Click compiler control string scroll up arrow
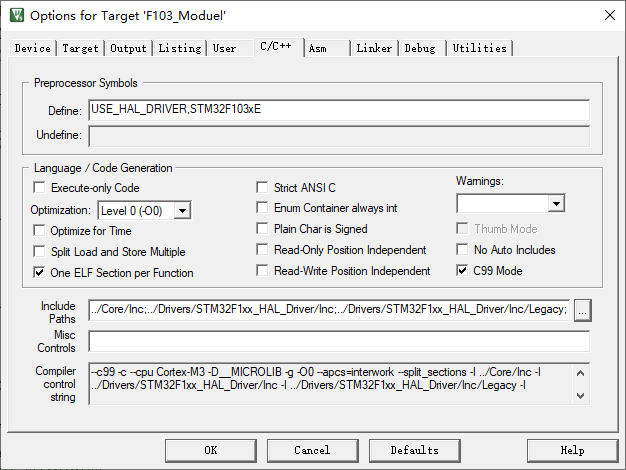 coord(580,373)
